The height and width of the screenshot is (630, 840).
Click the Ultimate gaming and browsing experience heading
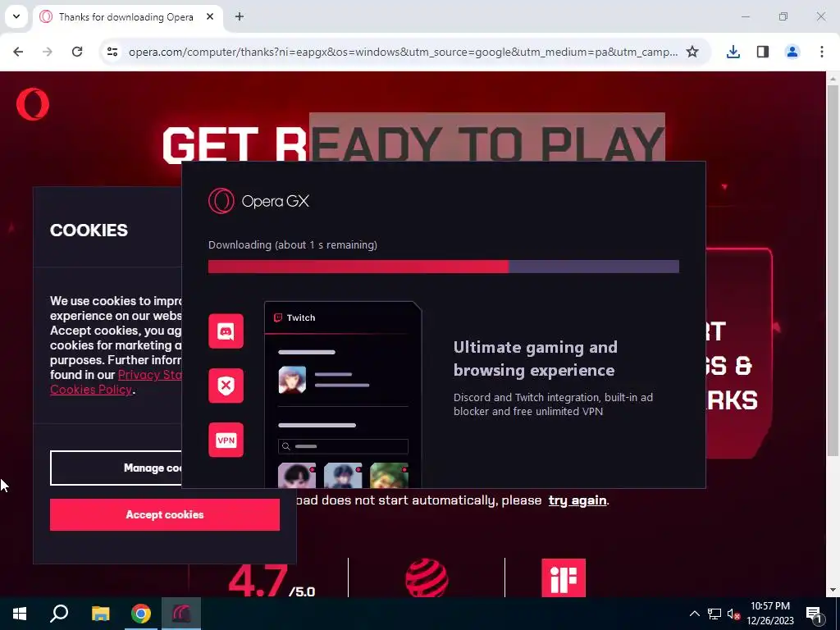535,359
